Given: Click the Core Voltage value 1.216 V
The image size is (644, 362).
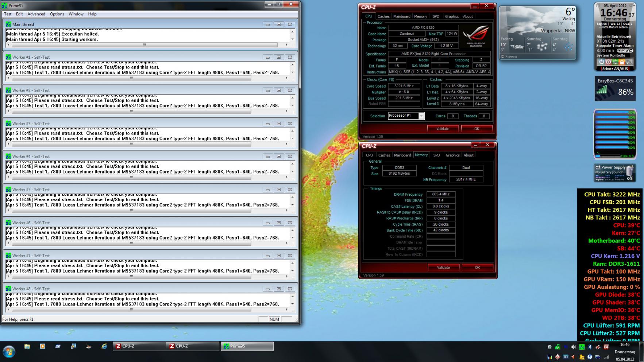Looking at the screenshot, I should pos(446,46).
